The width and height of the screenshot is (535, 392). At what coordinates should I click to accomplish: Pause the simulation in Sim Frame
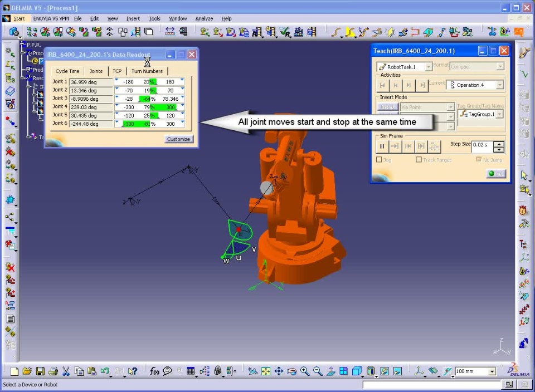pos(382,146)
